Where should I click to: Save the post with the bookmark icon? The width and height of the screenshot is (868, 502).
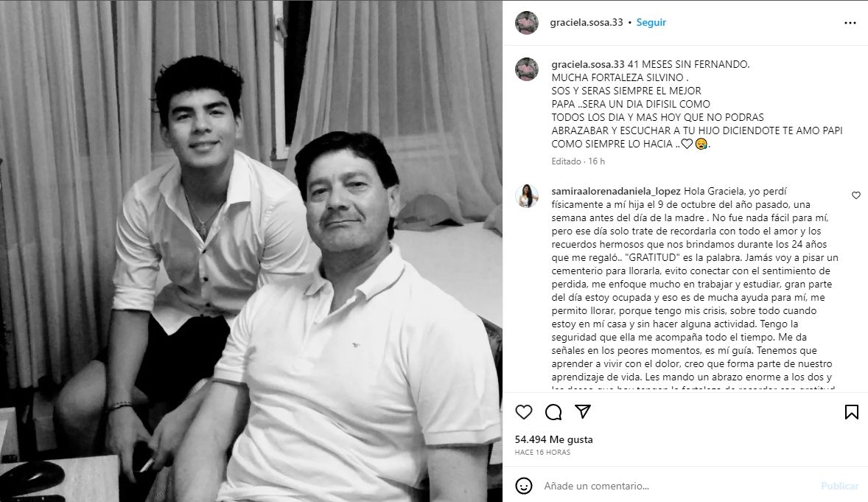tap(851, 411)
